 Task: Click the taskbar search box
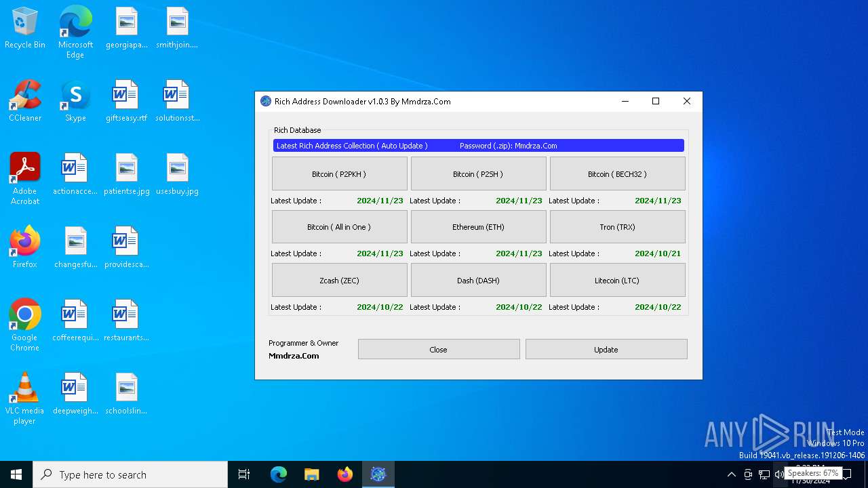click(130, 474)
